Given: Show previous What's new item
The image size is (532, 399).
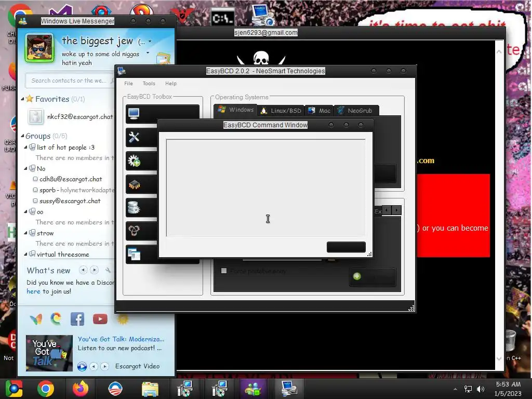Looking at the screenshot, I should [83, 270].
